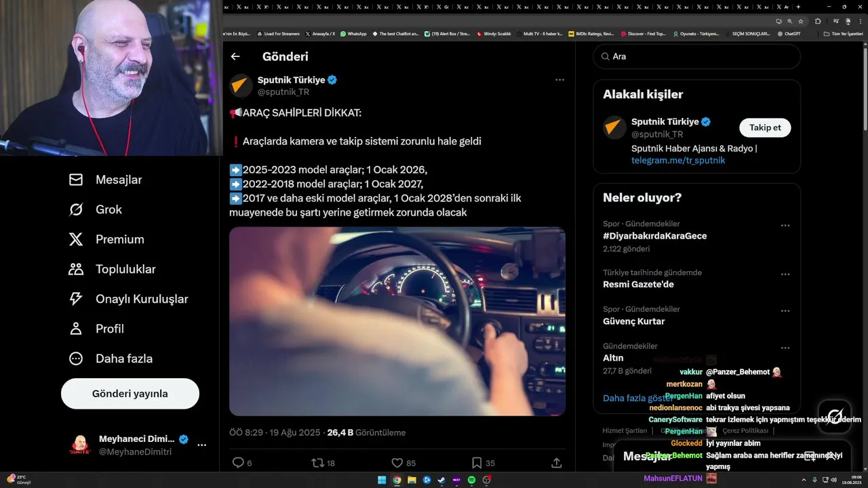Image resolution: width=868 pixels, height=488 pixels.
Task: Click the Takip et follow button
Action: pyautogui.click(x=765, y=127)
